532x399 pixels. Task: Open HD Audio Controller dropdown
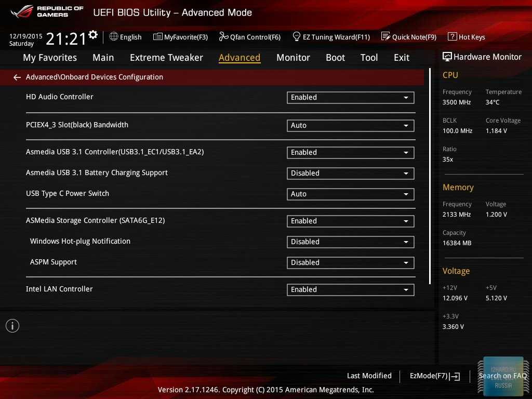pyautogui.click(x=350, y=98)
